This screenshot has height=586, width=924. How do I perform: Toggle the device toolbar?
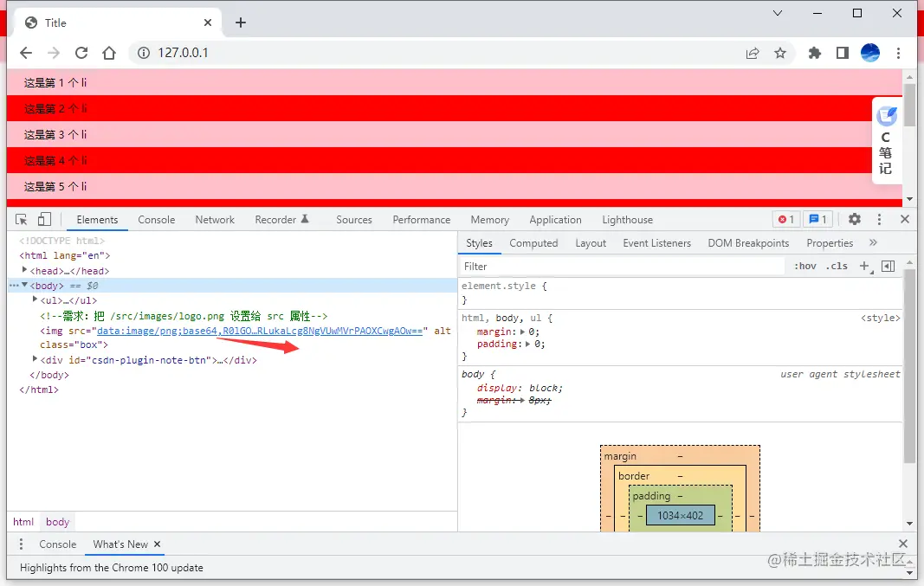point(44,220)
